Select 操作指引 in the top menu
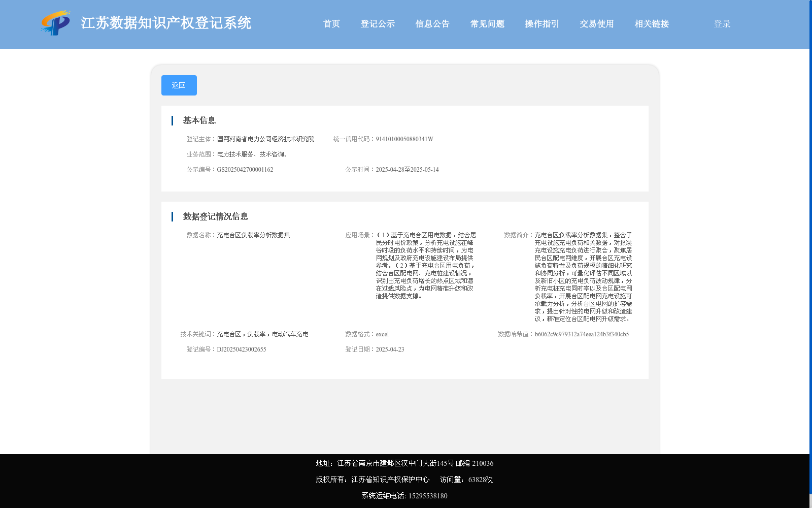The height and width of the screenshot is (508, 812). click(542, 24)
